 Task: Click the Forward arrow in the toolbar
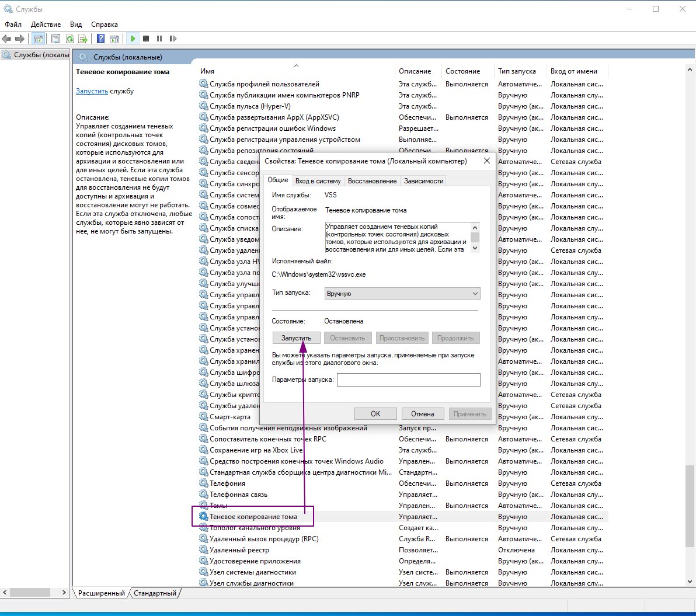[19, 39]
